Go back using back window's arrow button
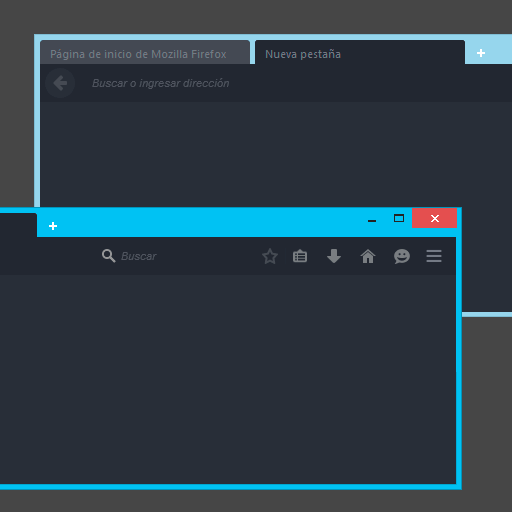This screenshot has width=512, height=512. coord(60,83)
